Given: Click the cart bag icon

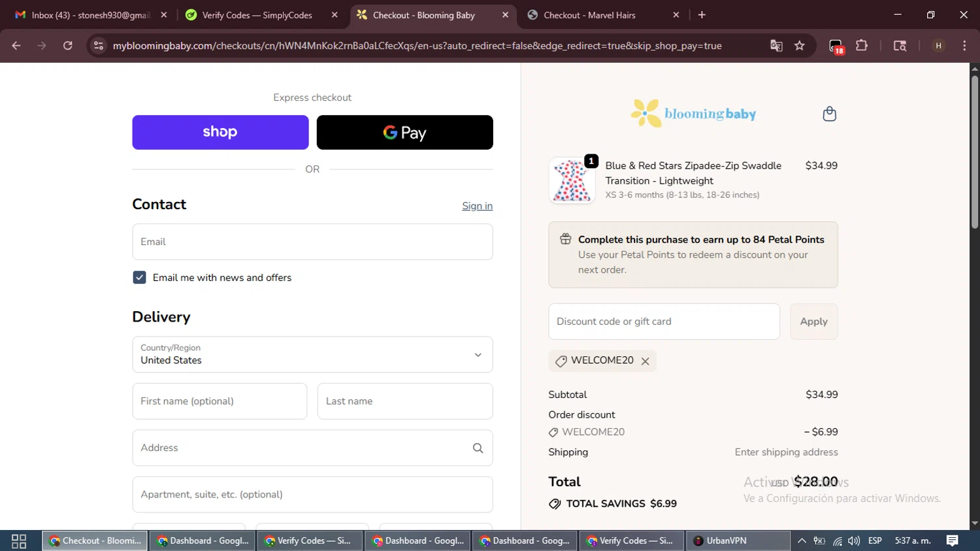Looking at the screenshot, I should pos(829,114).
